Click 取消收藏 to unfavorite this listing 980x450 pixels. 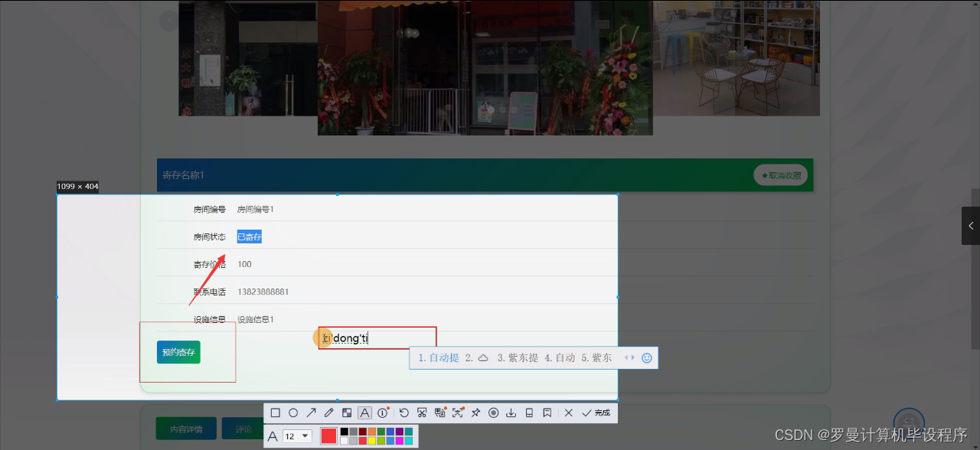pyautogui.click(x=780, y=174)
